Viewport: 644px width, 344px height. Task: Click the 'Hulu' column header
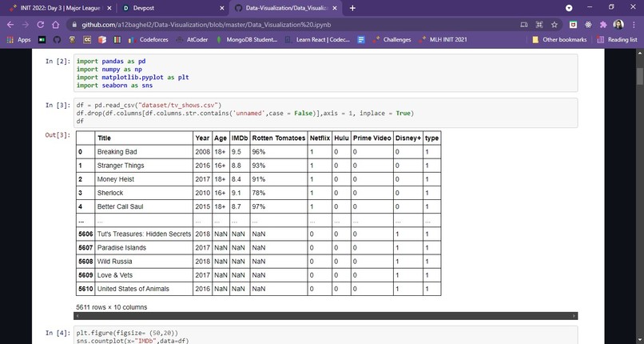coord(342,138)
